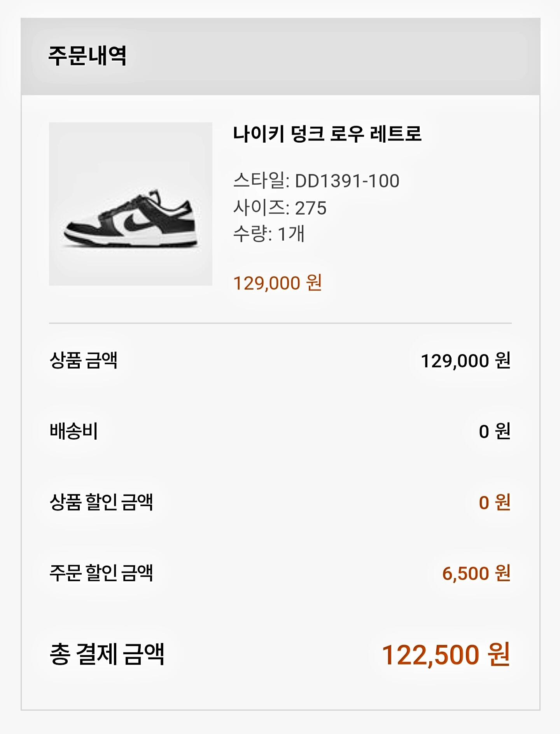This screenshot has width=560, height=734.
Task: Click the 122,500 원 total payment amount
Action: (x=446, y=655)
